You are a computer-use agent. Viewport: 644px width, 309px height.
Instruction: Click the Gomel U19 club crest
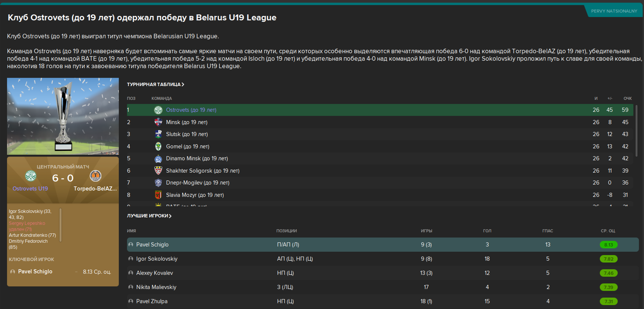point(158,146)
